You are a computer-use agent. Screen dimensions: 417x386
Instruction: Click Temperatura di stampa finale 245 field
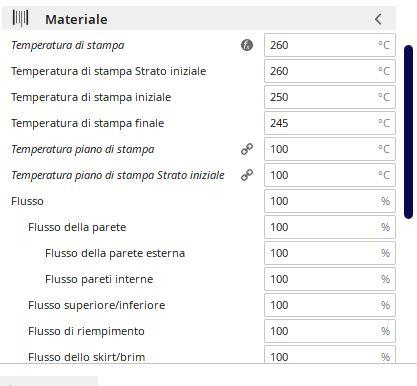pyautogui.click(x=330, y=123)
